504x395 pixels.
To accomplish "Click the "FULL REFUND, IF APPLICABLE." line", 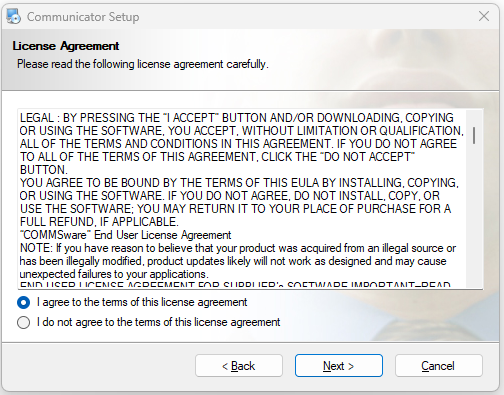I will 99,222.
